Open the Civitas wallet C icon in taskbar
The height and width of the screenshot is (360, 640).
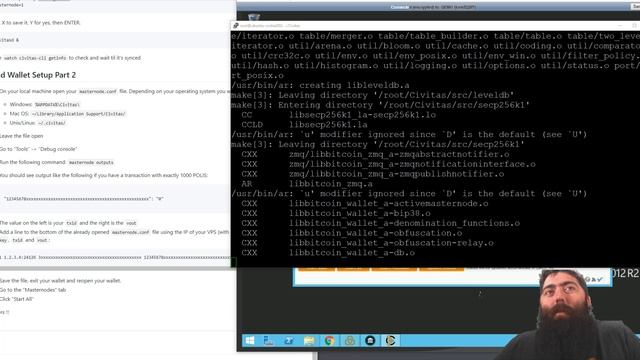[x=390, y=340]
